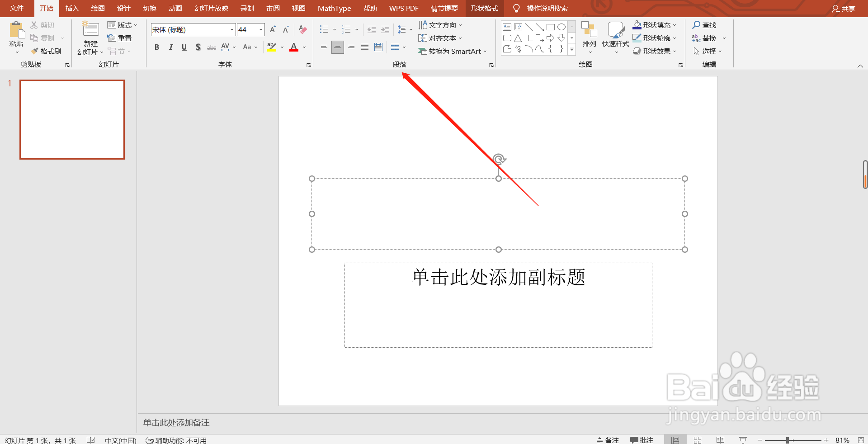
Task: Switch to slide sorter view in status bar
Action: [698, 439]
